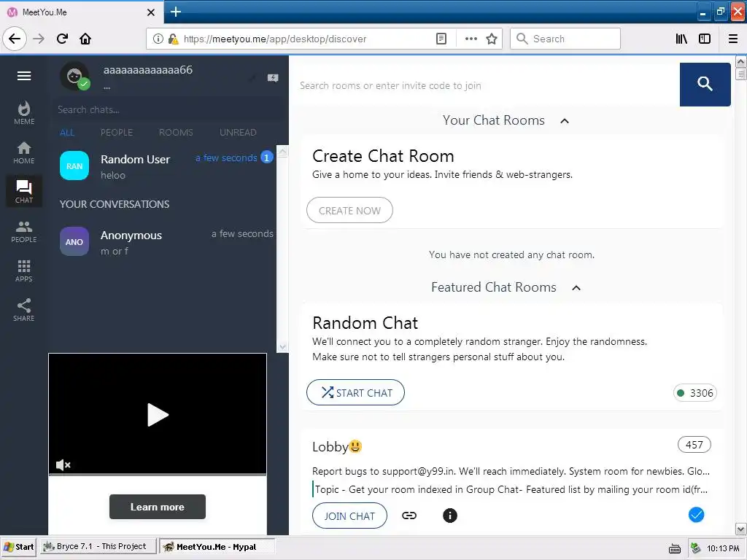The width and height of the screenshot is (747, 560).
Task: Collapse Your Chat Rooms section
Action: tap(565, 121)
